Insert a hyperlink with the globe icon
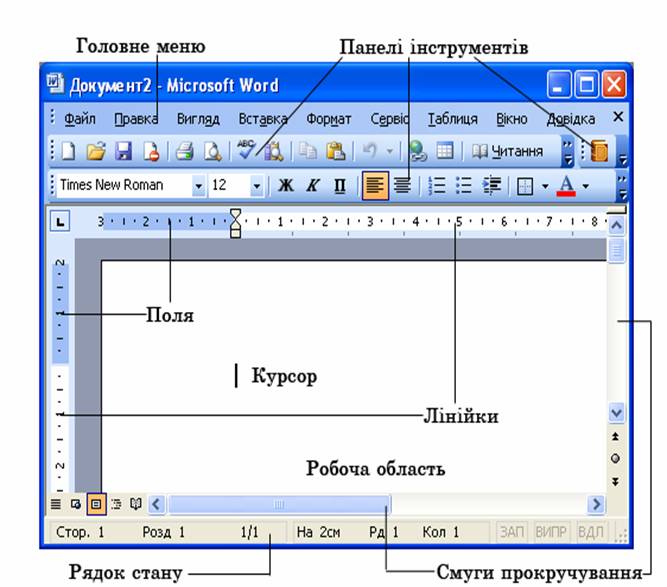Image resolution: width=667 pixels, height=587 pixels. coord(417,151)
